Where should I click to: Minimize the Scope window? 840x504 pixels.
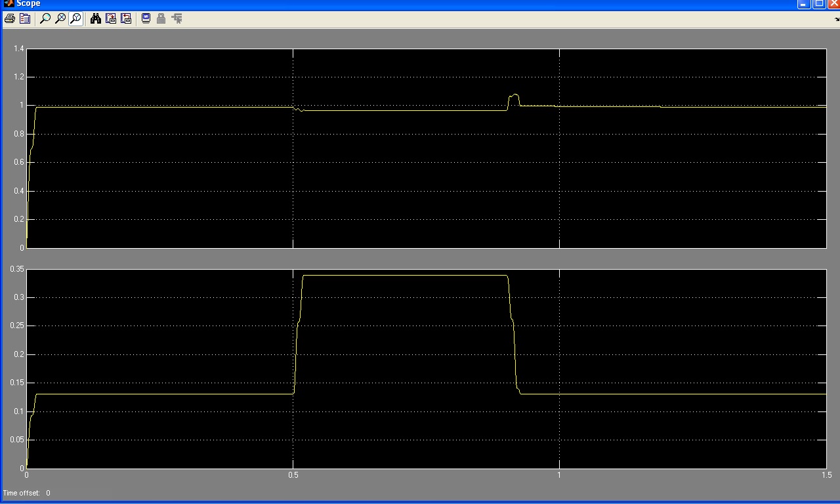pos(804,4)
